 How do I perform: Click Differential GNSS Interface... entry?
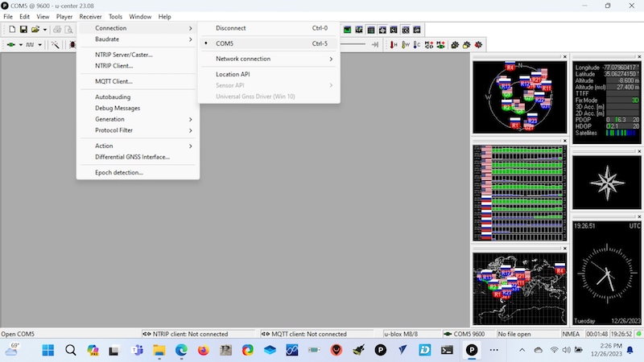click(x=132, y=157)
